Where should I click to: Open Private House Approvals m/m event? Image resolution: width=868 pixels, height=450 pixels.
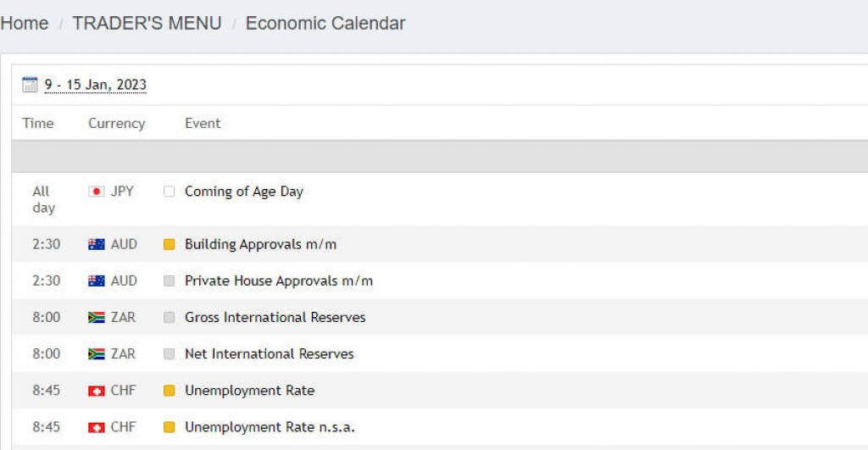[279, 281]
